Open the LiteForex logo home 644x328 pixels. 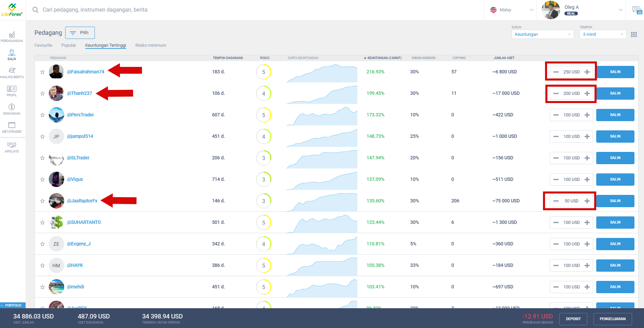[12, 10]
